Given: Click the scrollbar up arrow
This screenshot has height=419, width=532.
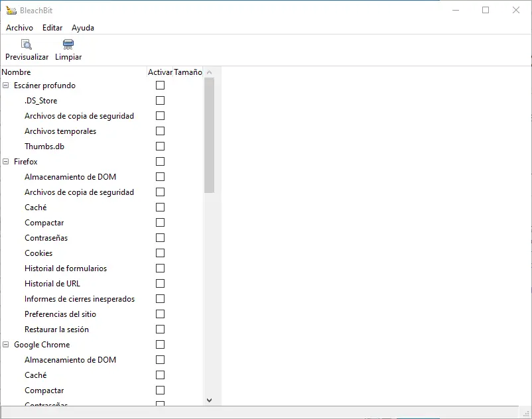Looking at the screenshot, I should 210,72.
